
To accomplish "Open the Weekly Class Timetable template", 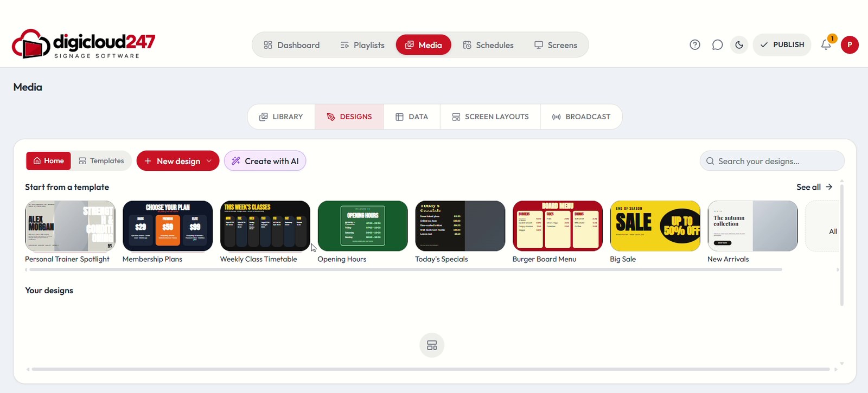I will click(x=265, y=226).
